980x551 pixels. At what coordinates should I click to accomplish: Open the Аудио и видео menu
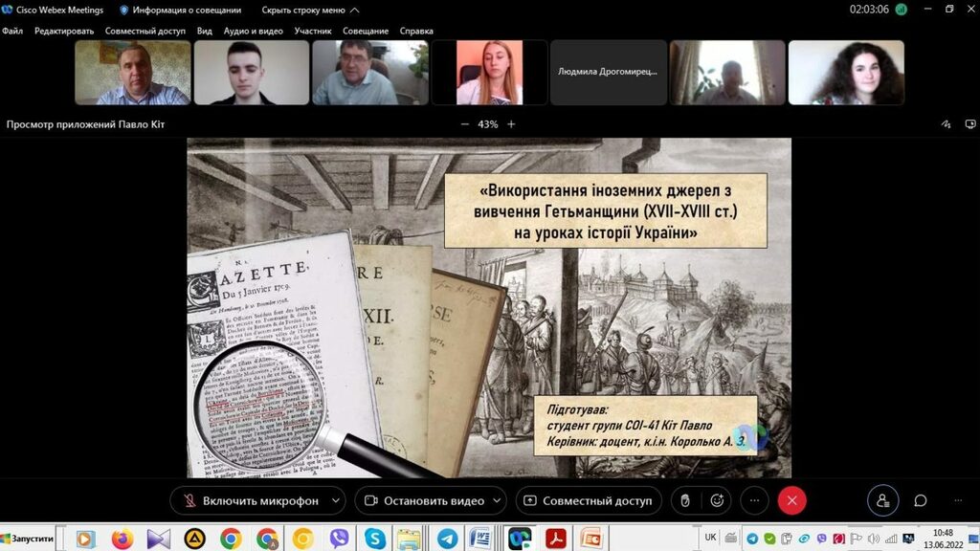coord(253,31)
